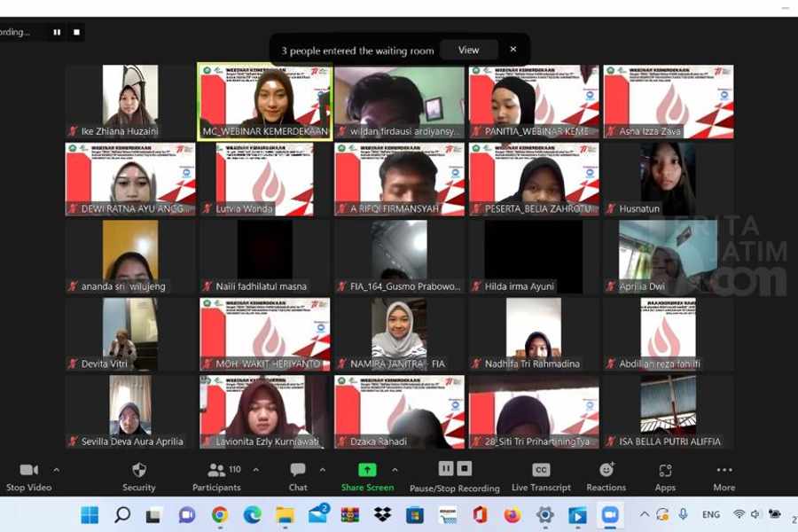Select NAMIRA JANITRA_FIA video tile
The image size is (798, 532).
400,334
